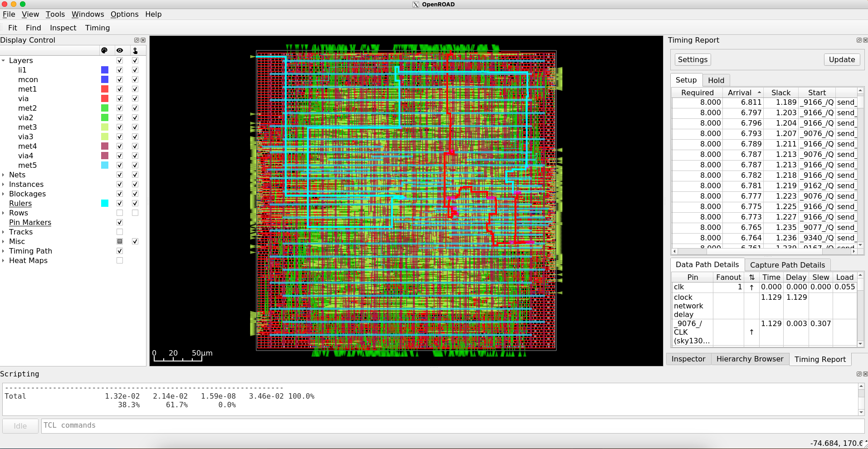This screenshot has height=449, width=868.
Task: Click the palette icon in Display Control header
Action: tap(105, 50)
